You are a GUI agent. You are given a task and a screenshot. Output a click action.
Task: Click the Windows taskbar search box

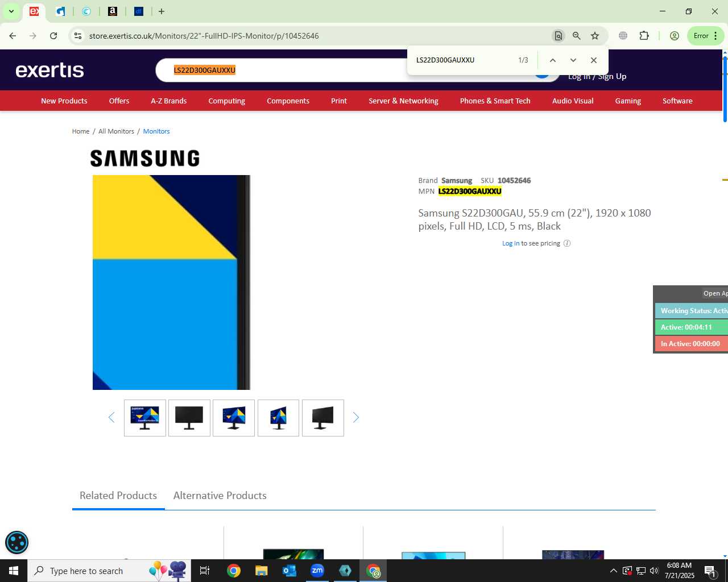click(108, 571)
